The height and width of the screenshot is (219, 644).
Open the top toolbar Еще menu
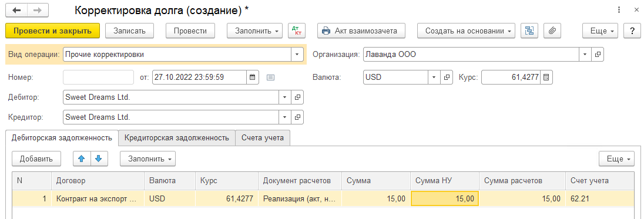tap(600, 31)
